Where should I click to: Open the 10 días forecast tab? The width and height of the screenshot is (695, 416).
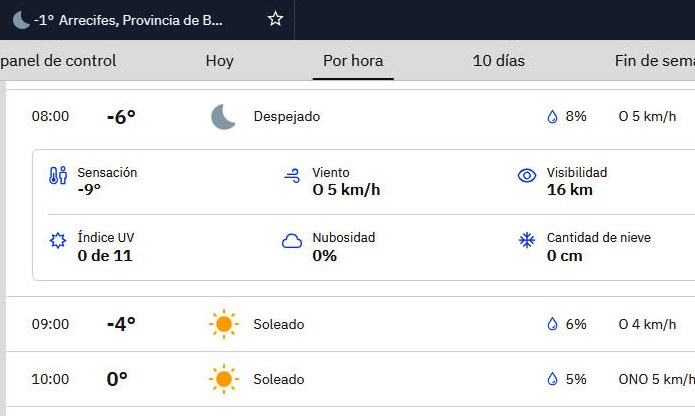click(x=498, y=61)
